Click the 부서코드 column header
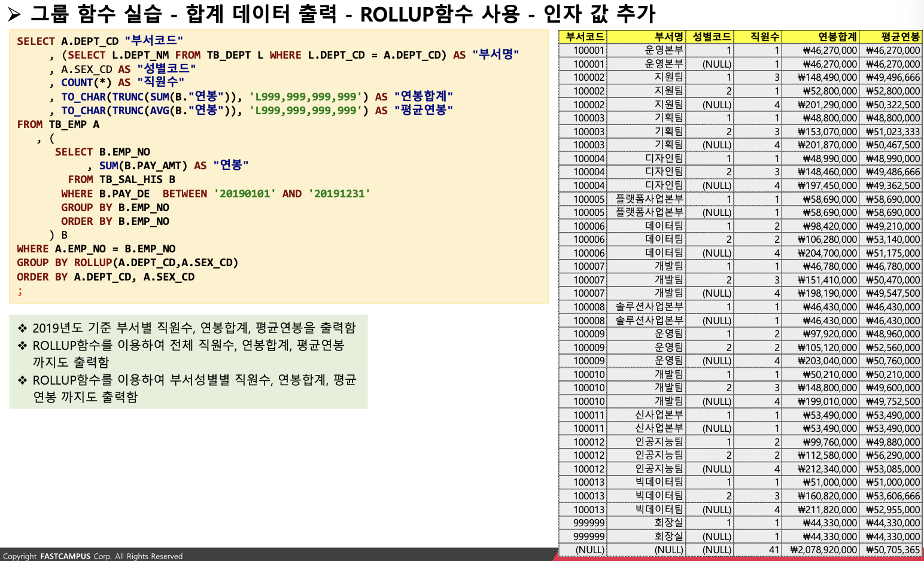This screenshot has width=924, height=561. 583,37
